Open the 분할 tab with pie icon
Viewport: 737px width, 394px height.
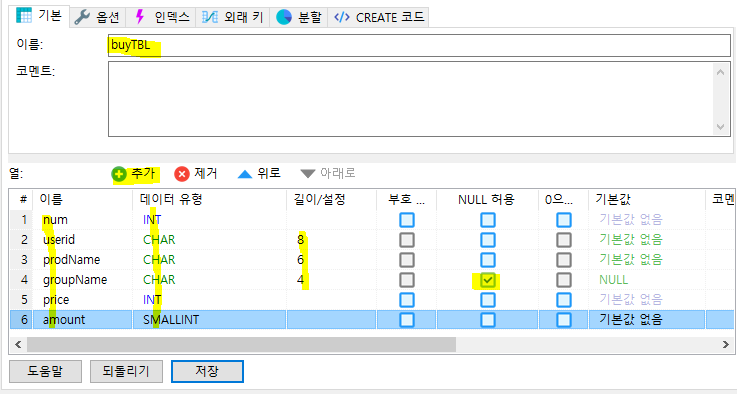pyautogui.click(x=298, y=17)
